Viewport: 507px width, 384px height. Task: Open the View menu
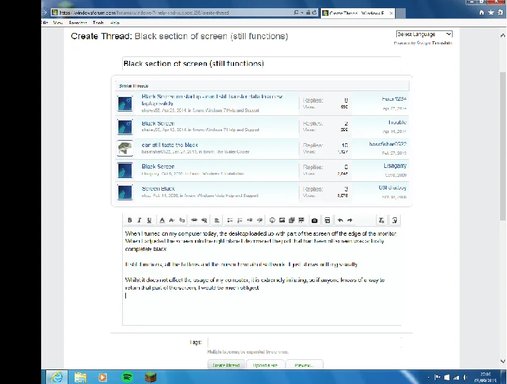coord(58,23)
